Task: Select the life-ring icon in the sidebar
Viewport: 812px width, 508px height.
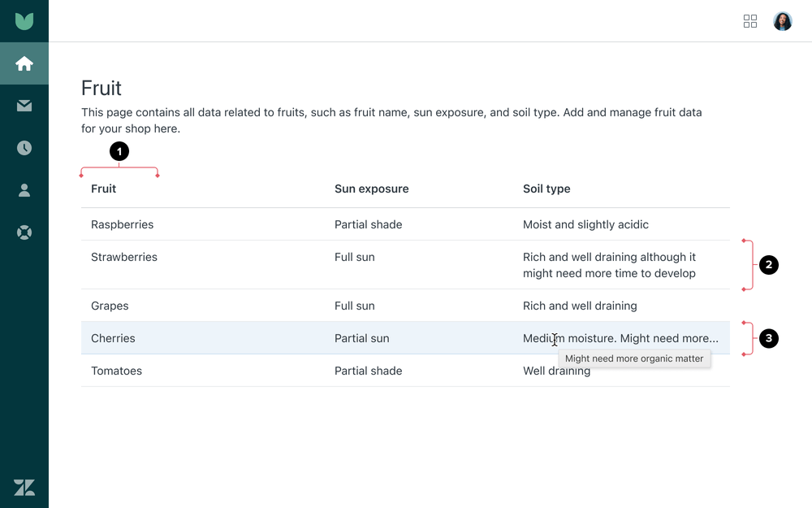Action: coord(24,232)
